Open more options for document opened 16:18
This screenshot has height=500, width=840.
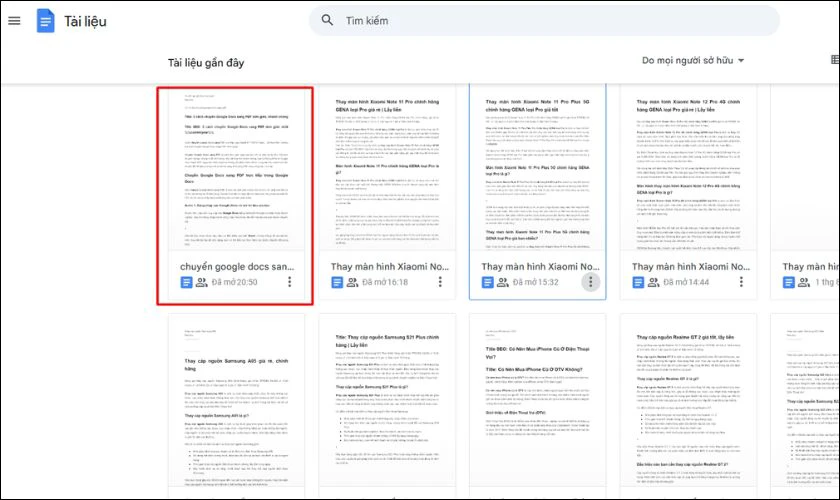coord(440,282)
